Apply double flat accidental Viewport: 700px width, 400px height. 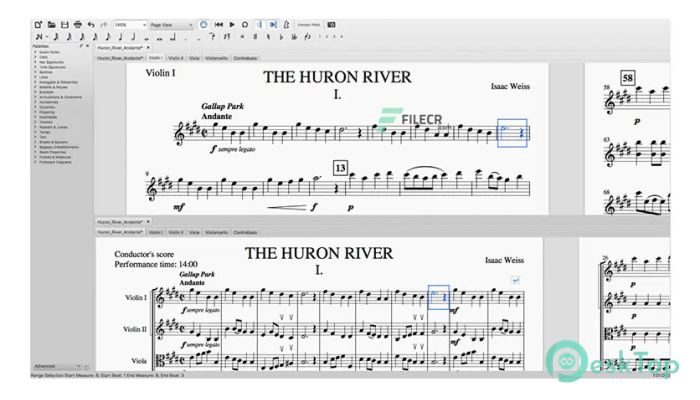294,37
